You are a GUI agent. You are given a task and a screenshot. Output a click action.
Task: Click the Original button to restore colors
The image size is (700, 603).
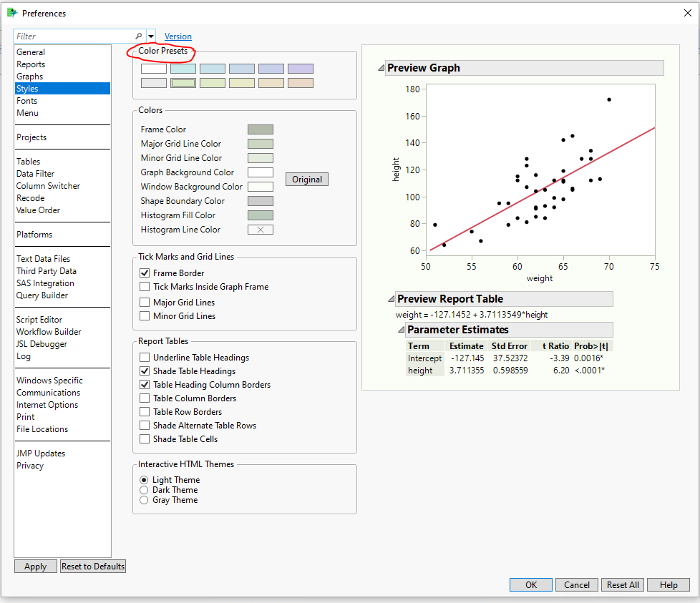coord(306,179)
